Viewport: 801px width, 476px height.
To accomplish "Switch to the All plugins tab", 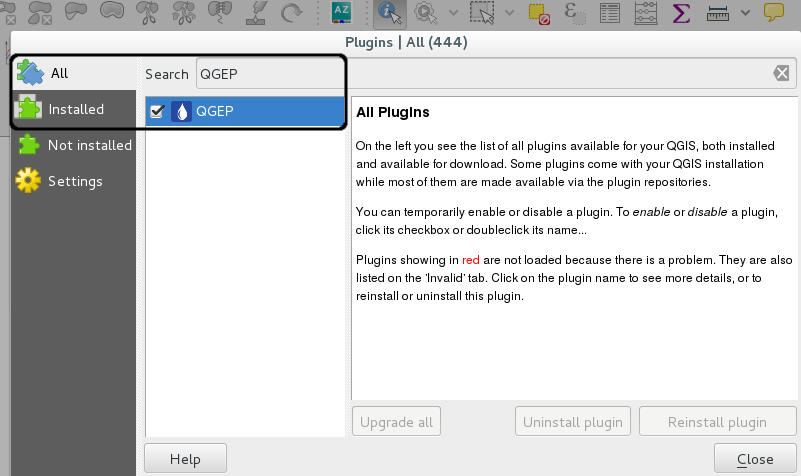I will tap(74, 74).
